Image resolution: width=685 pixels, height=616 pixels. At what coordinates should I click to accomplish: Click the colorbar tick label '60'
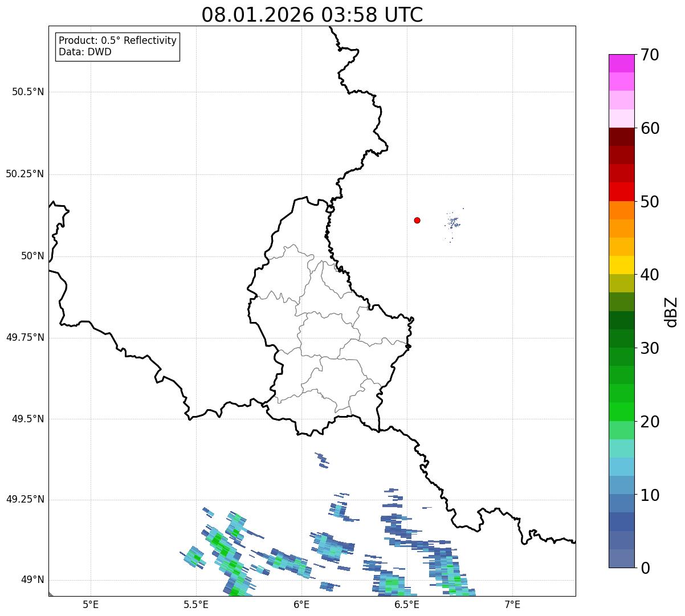pos(650,128)
